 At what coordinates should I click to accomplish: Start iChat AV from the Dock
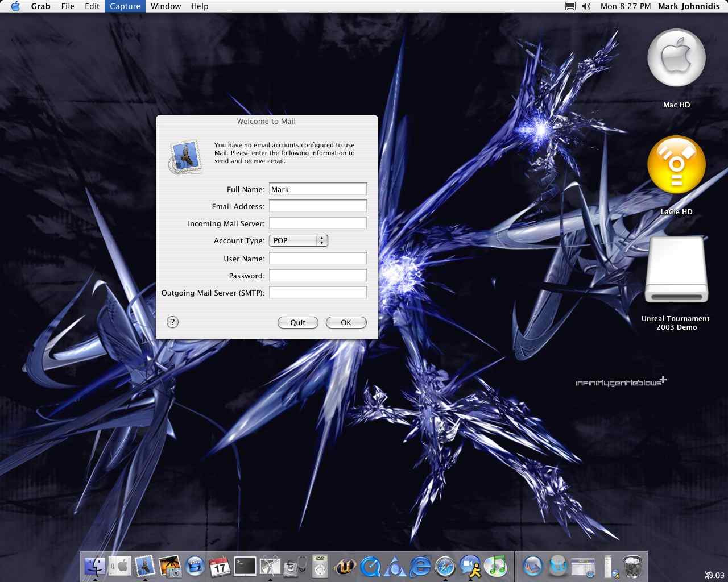click(x=469, y=567)
